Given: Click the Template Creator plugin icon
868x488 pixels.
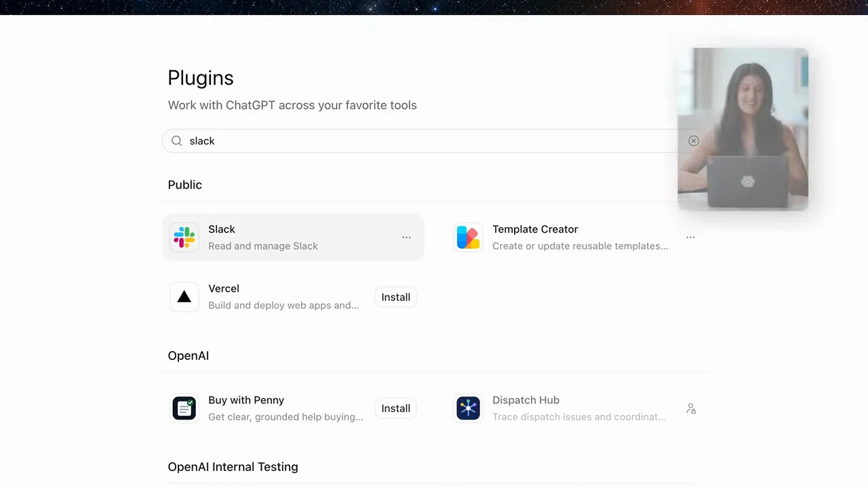Looking at the screenshot, I should (x=468, y=237).
